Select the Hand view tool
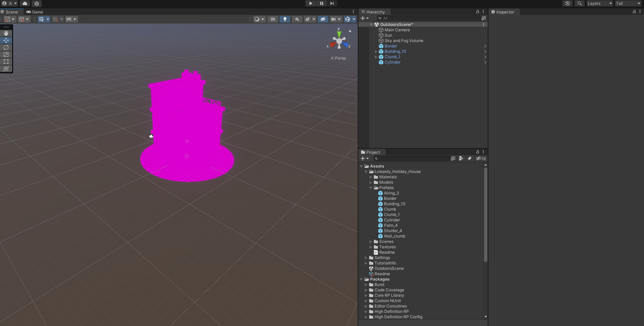Screen dimensions: 644x326 tap(6, 33)
